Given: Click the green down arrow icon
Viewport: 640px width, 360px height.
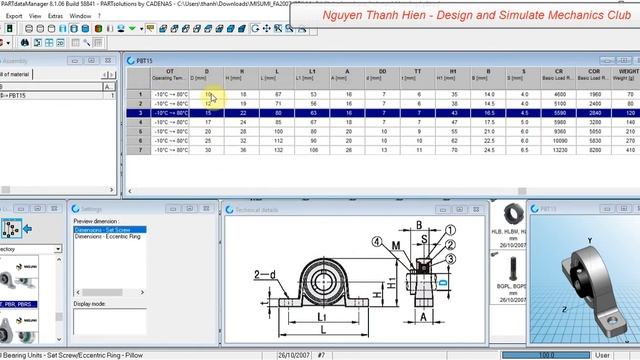Looking at the screenshot, I should coord(132,29).
